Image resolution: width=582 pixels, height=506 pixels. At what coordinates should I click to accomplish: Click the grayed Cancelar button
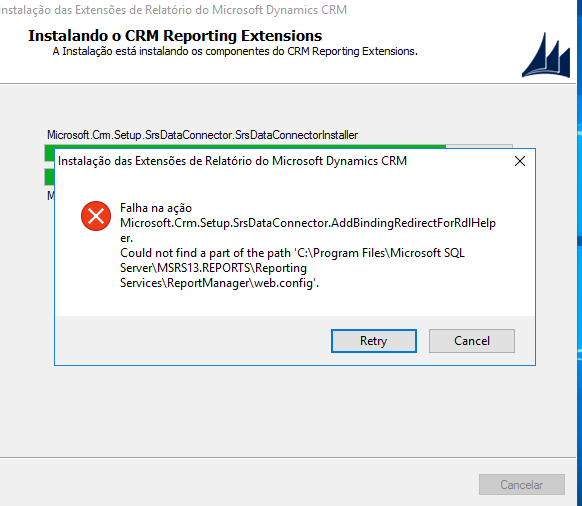click(521, 484)
